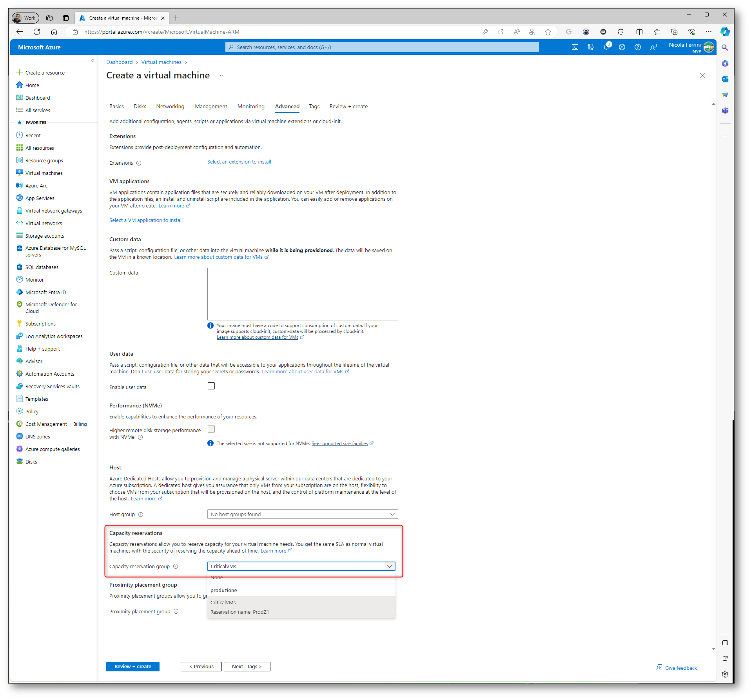The image size is (751, 700).
Task: Switch to the Monitoring tab
Action: pyautogui.click(x=251, y=106)
